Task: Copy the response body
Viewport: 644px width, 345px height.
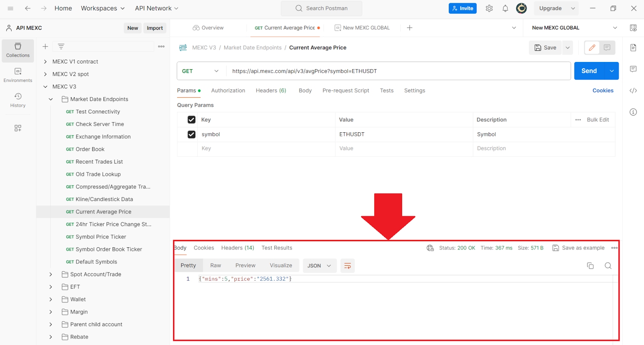Action: tap(590, 266)
